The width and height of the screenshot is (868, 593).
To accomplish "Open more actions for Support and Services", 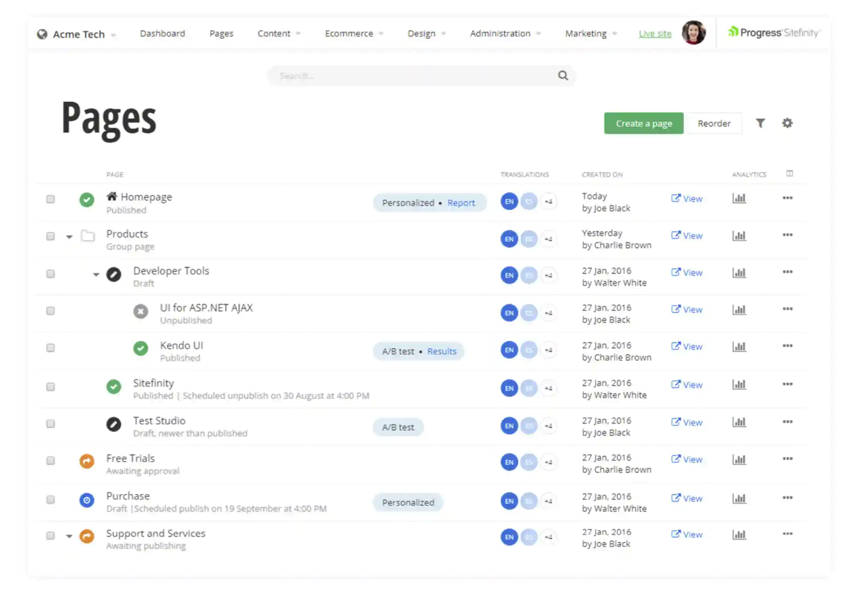I will tap(787, 534).
